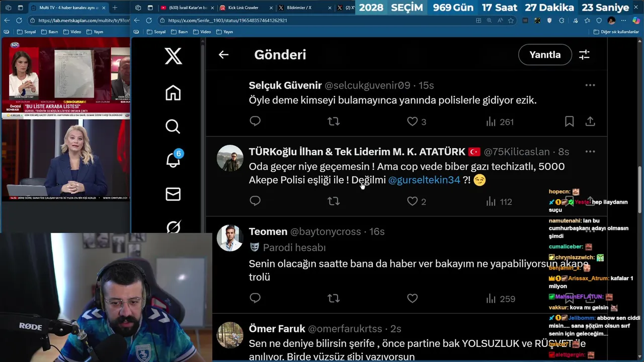The height and width of the screenshot is (362, 644).
Task: Close the Bildirimler / X tab
Action: tap(330, 8)
